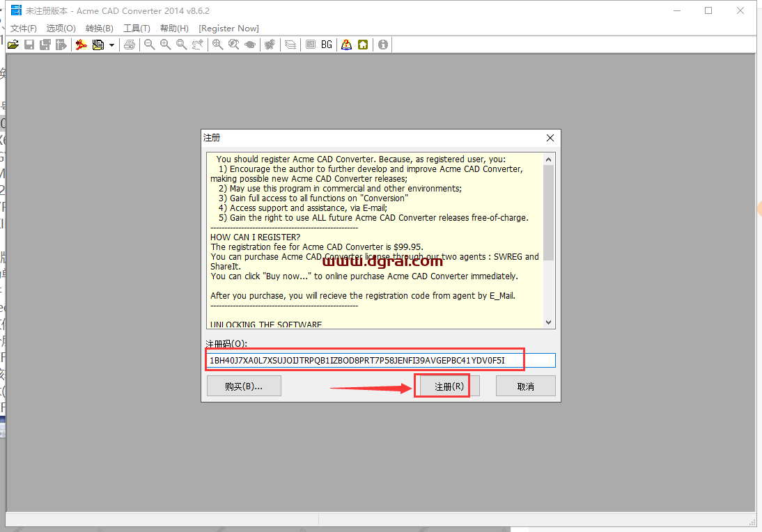The height and width of the screenshot is (532, 762).
Task: Click the Save As toolbar icon
Action: (45, 45)
